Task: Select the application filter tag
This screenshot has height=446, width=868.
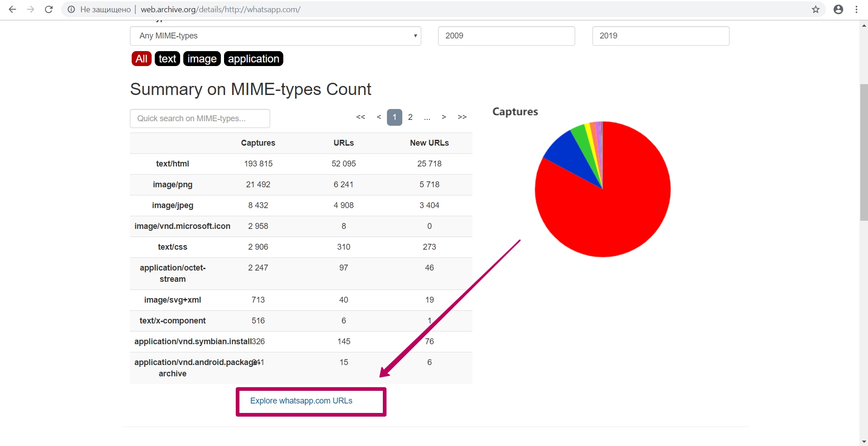Action: [253, 59]
